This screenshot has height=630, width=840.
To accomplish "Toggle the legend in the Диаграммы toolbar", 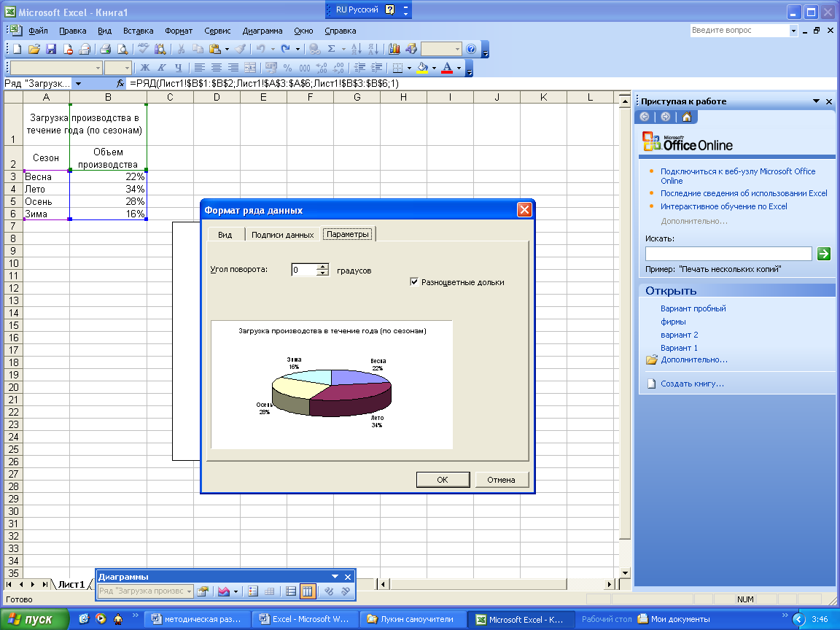I will 254,591.
